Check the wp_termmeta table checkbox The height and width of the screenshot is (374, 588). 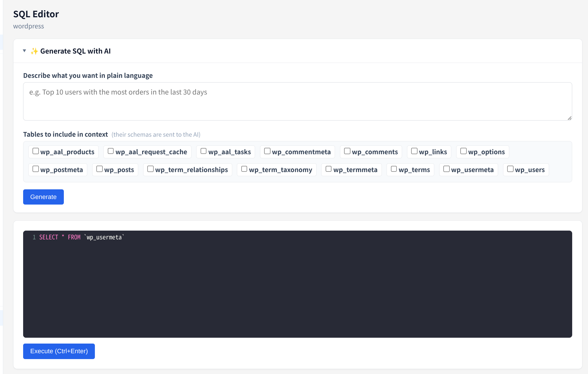328,169
